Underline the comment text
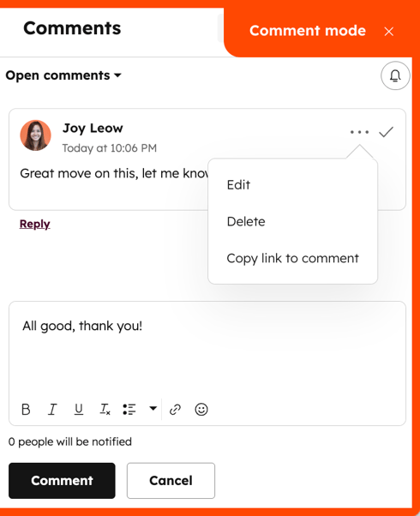Image resolution: width=420 pixels, height=516 pixels. 79,410
